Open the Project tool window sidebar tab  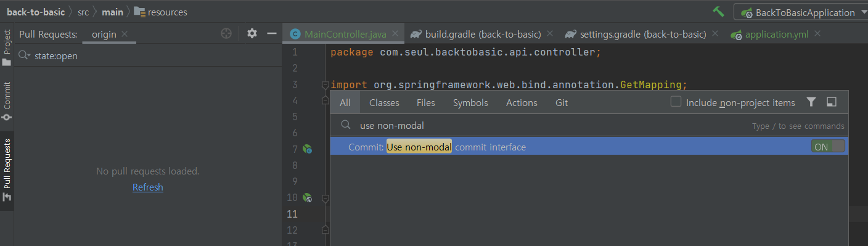pyautogui.click(x=7, y=48)
